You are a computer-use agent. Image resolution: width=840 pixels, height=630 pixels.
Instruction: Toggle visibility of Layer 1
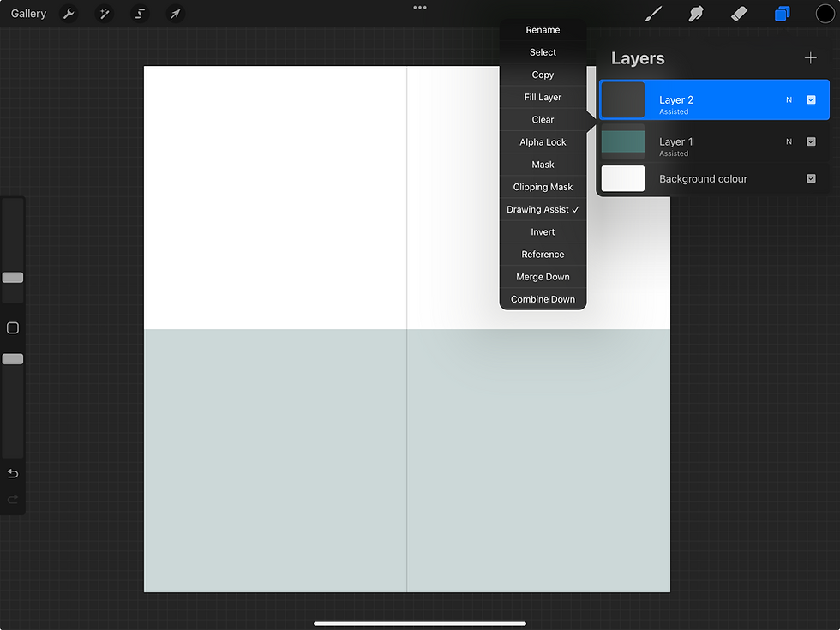(810, 141)
